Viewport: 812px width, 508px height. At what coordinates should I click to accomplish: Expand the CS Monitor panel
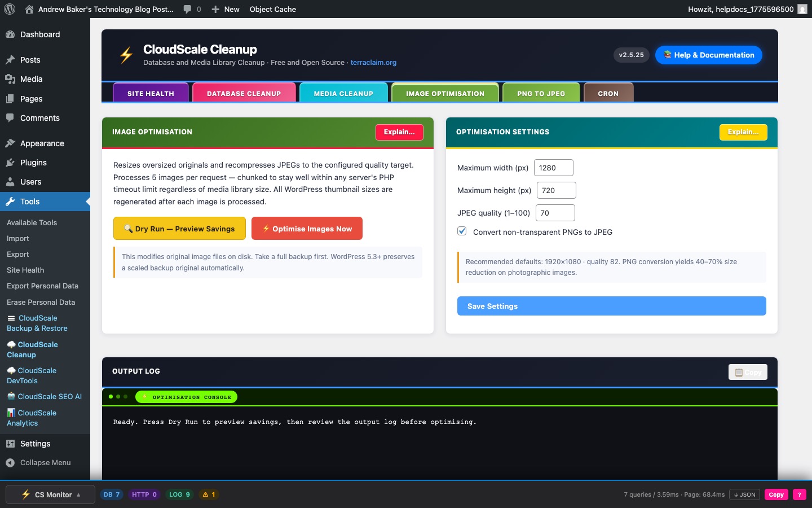(51, 494)
